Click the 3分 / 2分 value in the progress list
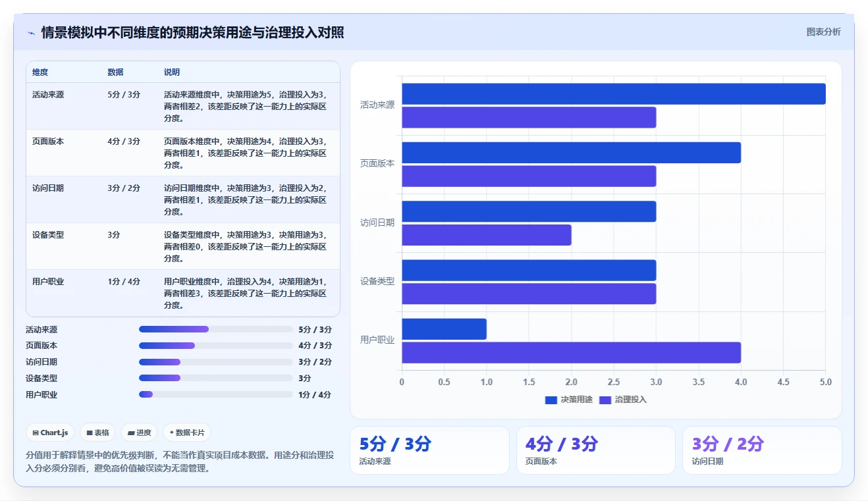This screenshot has width=868, height=501. [315, 362]
